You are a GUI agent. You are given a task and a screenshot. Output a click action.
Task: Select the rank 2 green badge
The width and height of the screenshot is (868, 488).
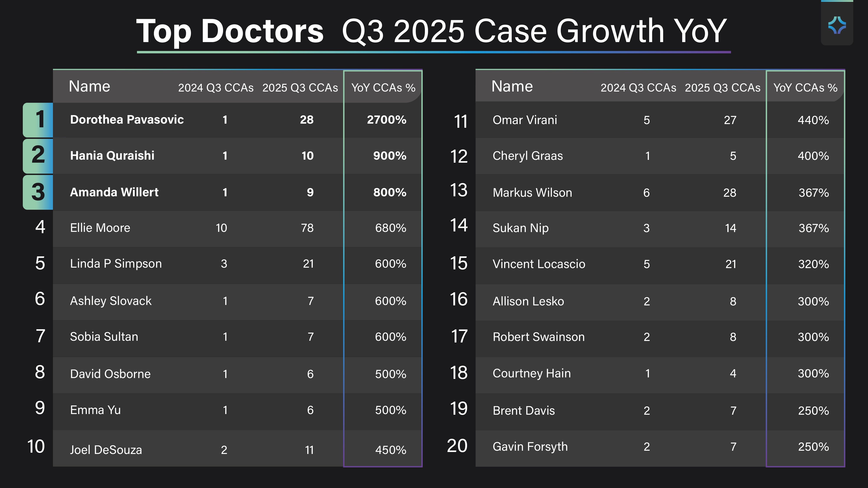38,156
